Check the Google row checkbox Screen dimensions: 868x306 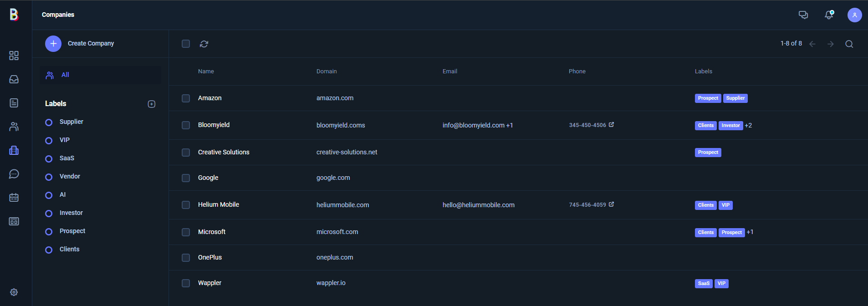coord(186,178)
